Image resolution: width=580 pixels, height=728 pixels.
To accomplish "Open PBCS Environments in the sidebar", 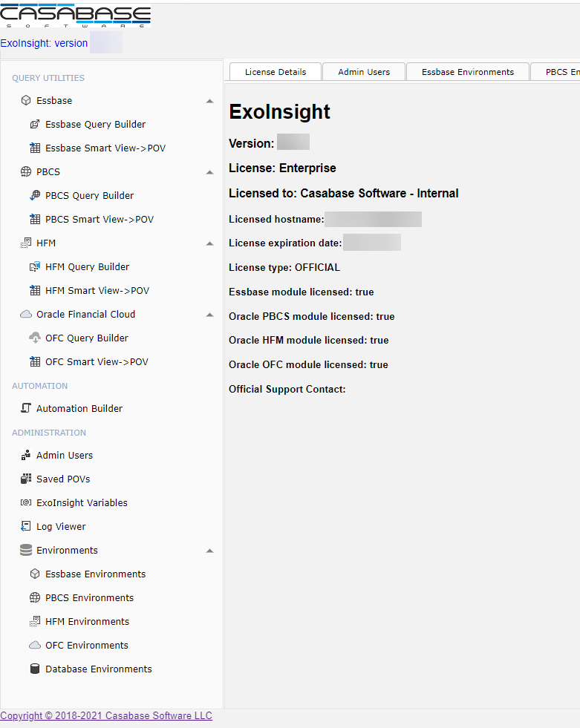I will [89, 597].
